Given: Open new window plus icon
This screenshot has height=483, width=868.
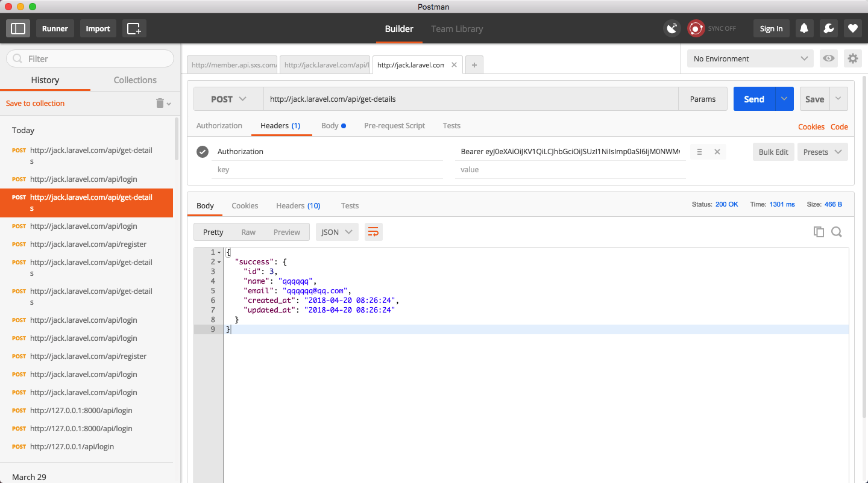Looking at the screenshot, I should coord(134,28).
